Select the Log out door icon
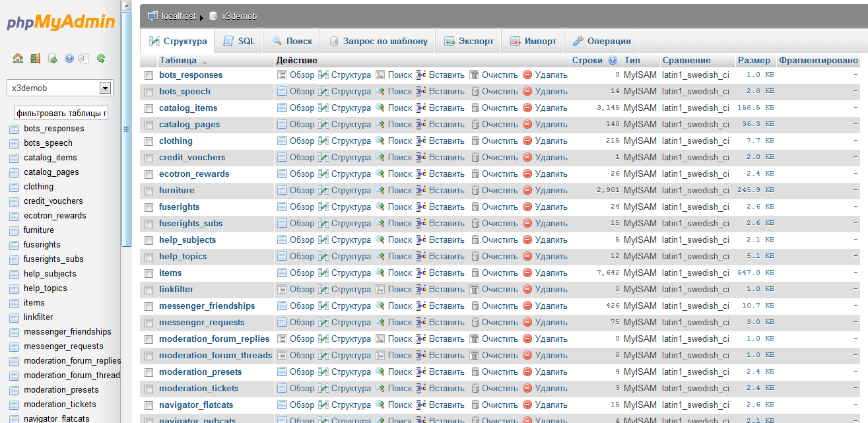The image size is (868, 423). click(34, 58)
